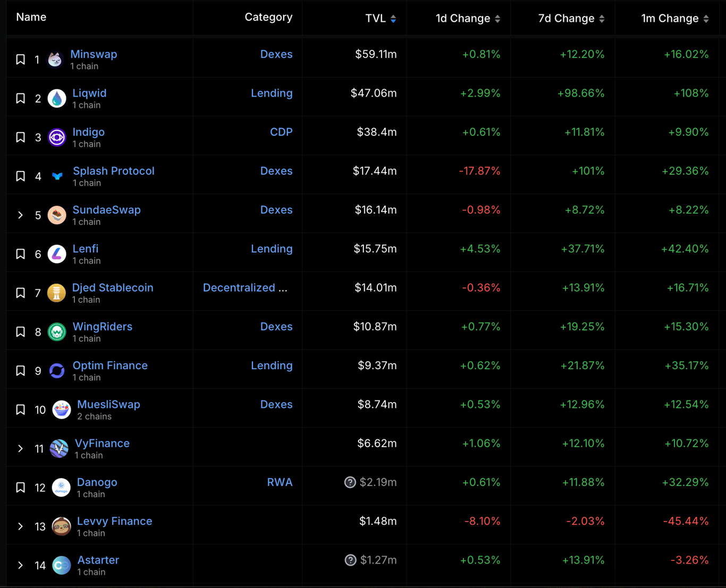Open Lending category from Optim Finance row
The image size is (726, 588).
[272, 365]
